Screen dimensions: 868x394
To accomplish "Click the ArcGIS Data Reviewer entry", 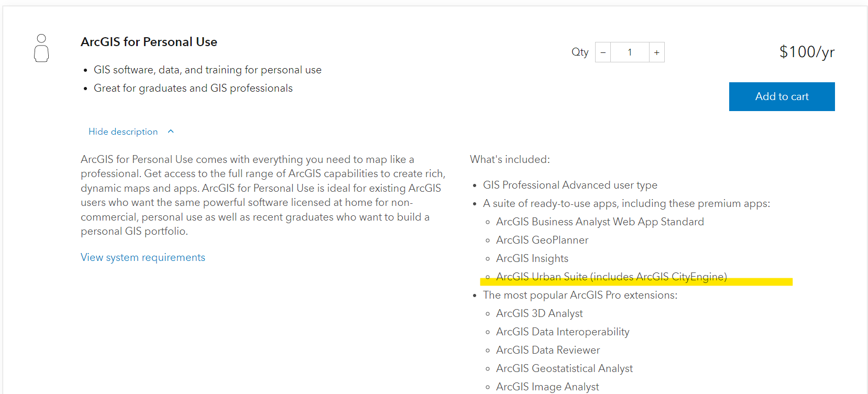I will click(548, 350).
